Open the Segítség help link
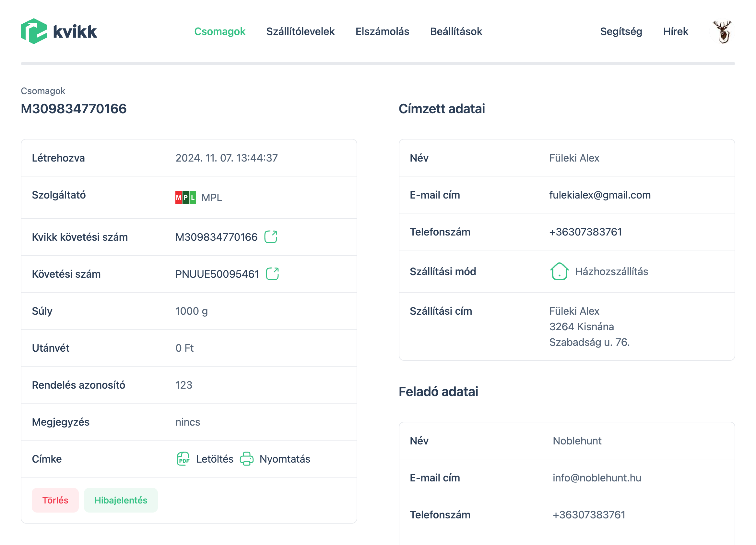756x545 pixels. [x=621, y=31]
